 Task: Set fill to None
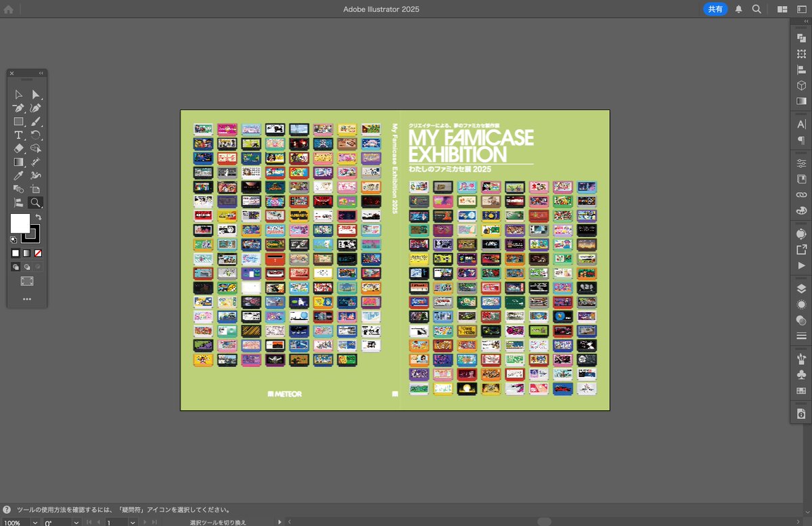(x=38, y=253)
